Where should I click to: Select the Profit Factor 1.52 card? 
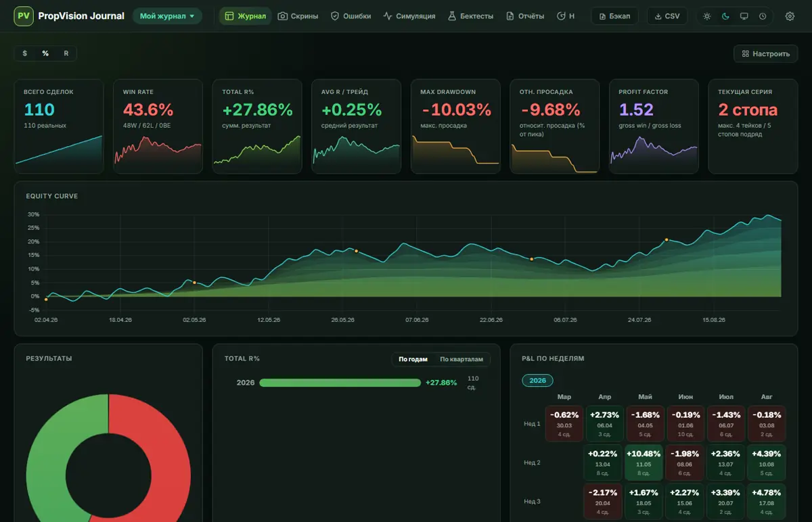[654, 126]
